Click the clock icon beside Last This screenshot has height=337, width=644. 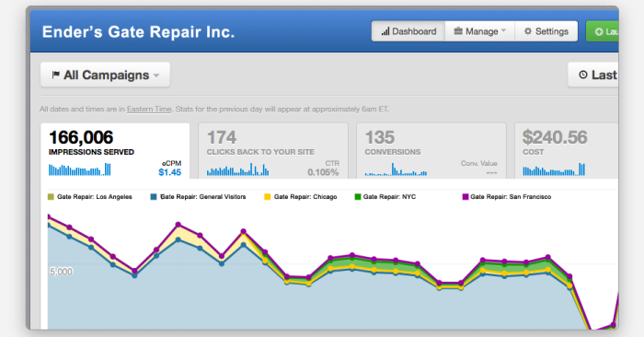[582, 75]
